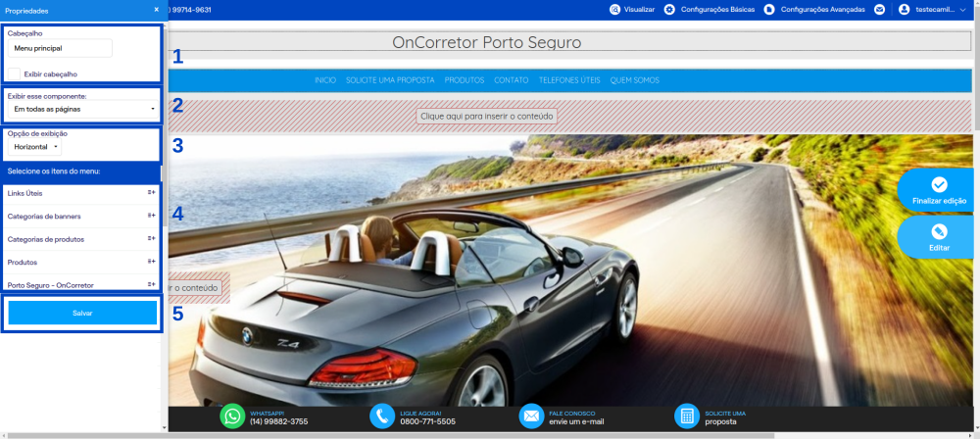Toggle the Exibir cabeçalho checkbox
980x441 pixels.
15,73
